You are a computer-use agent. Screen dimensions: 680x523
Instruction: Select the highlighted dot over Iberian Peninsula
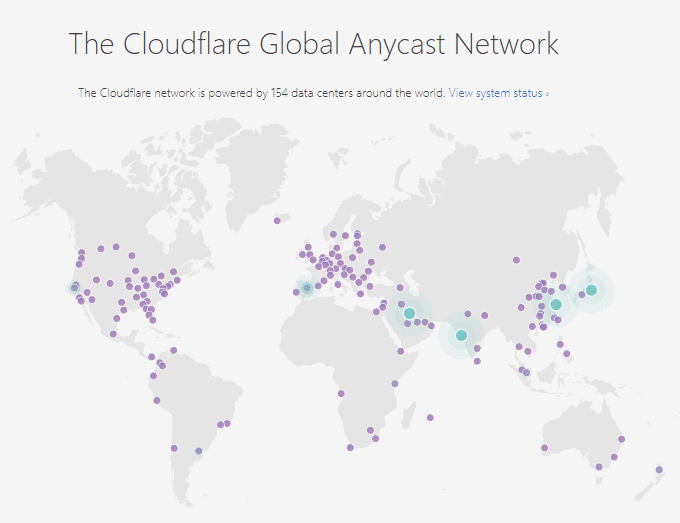point(307,288)
